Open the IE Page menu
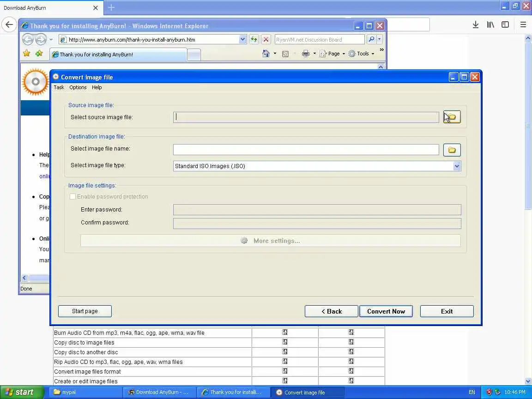 [332, 54]
